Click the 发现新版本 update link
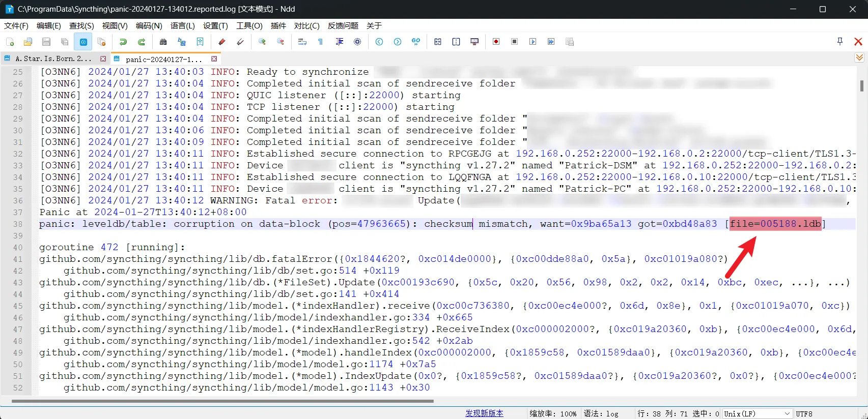868x419 pixels. tap(484, 413)
